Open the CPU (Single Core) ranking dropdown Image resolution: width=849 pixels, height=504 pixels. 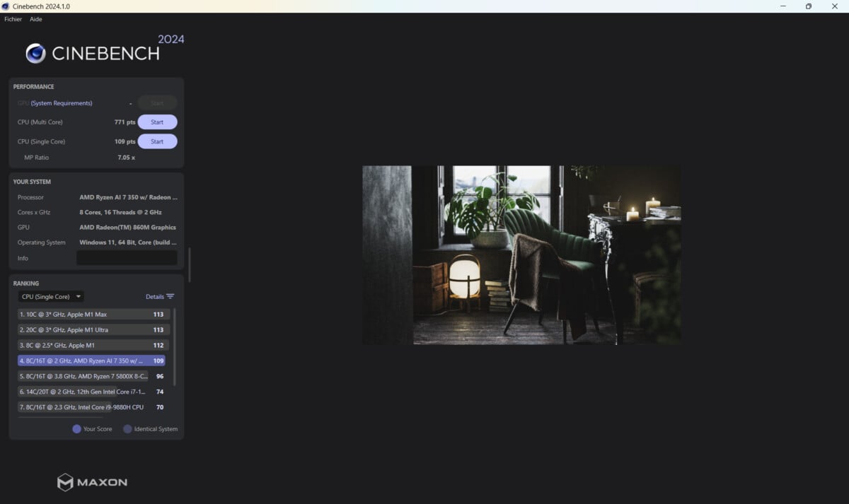coord(51,297)
